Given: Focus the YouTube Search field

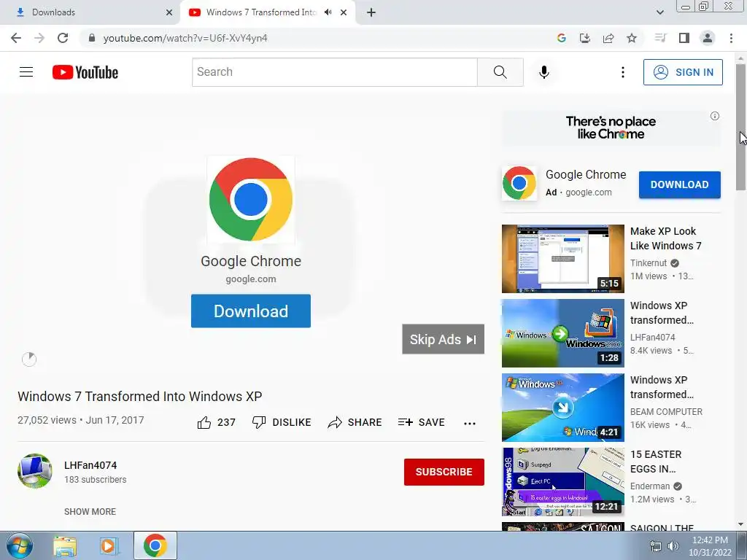Looking at the screenshot, I should pyautogui.click(x=335, y=72).
